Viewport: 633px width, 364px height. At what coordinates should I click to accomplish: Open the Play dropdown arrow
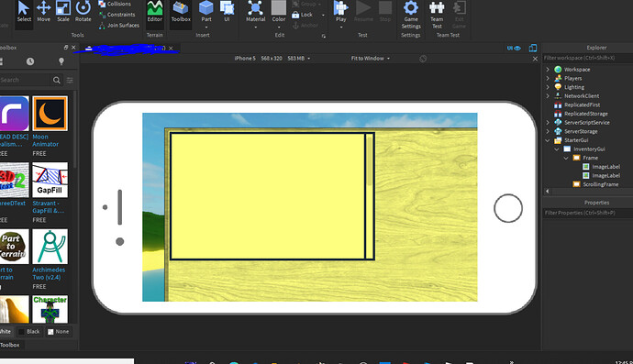(340, 28)
